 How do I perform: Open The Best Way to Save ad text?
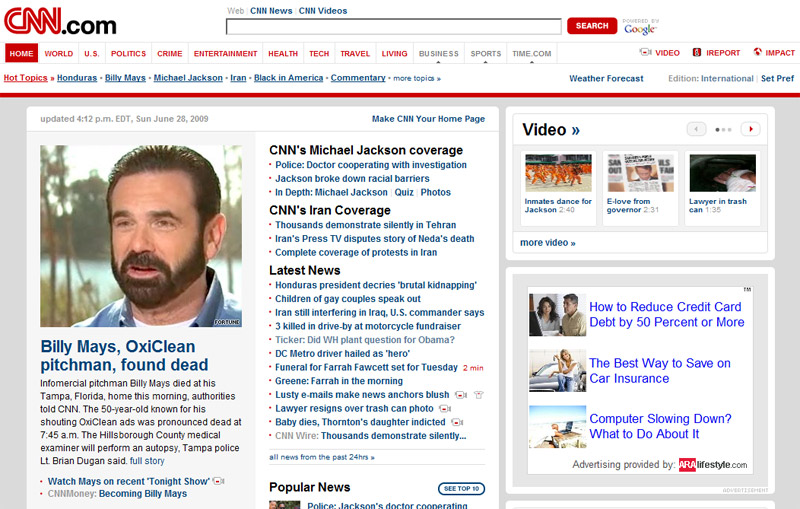point(660,371)
